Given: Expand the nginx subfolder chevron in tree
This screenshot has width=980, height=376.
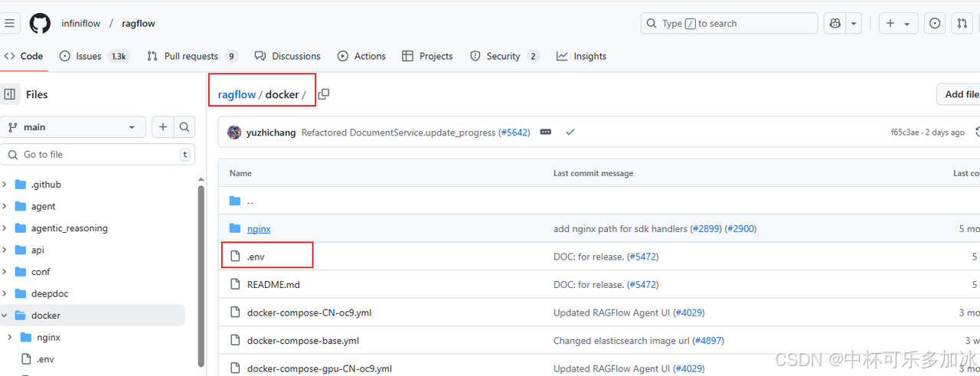Looking at the screenshot, I should [x=10, y=337].
